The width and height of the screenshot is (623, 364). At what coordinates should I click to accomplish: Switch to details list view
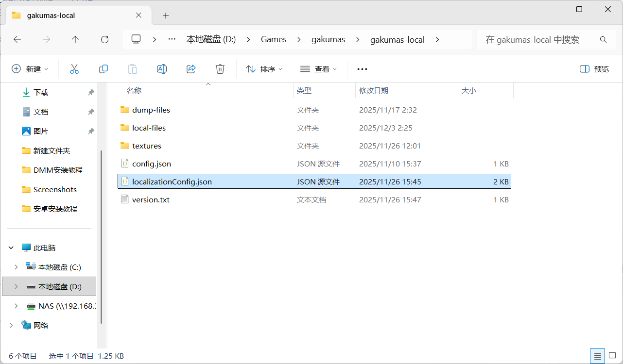pos(597,355)
